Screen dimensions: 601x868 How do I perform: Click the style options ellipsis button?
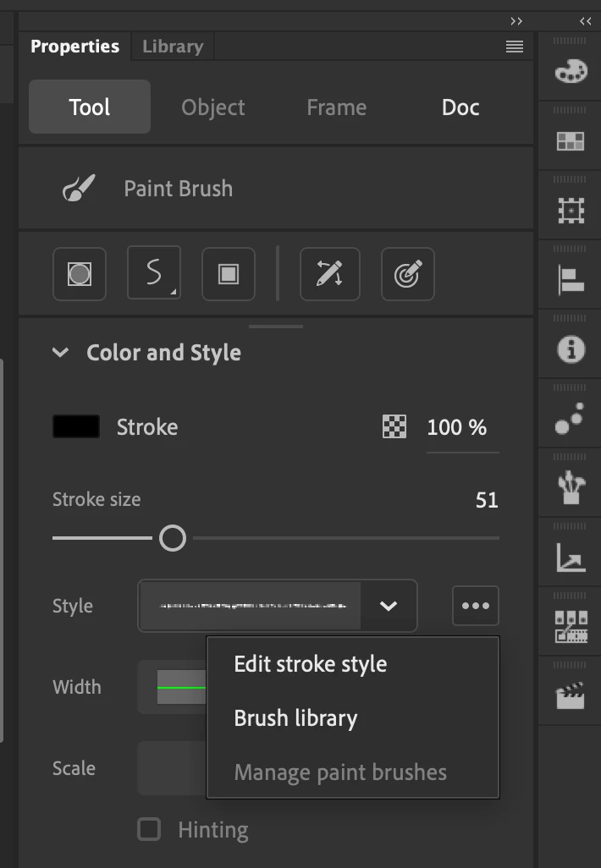point(476,606)
